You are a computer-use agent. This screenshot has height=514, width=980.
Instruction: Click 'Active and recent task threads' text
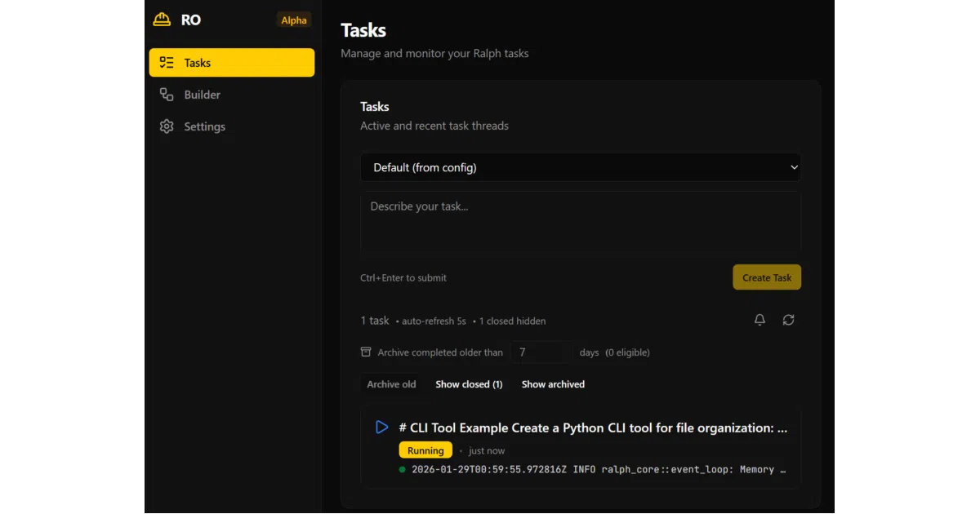click(x=434, y=126)
